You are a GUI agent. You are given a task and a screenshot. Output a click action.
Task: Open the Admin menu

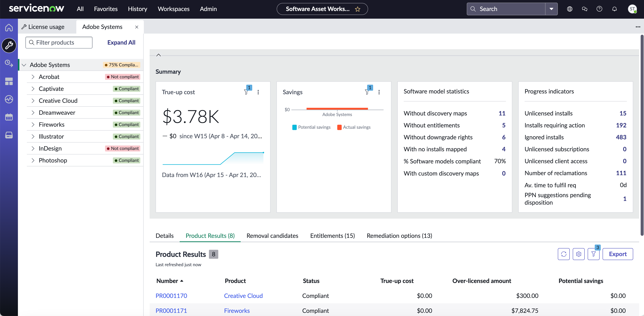(208, 9)
